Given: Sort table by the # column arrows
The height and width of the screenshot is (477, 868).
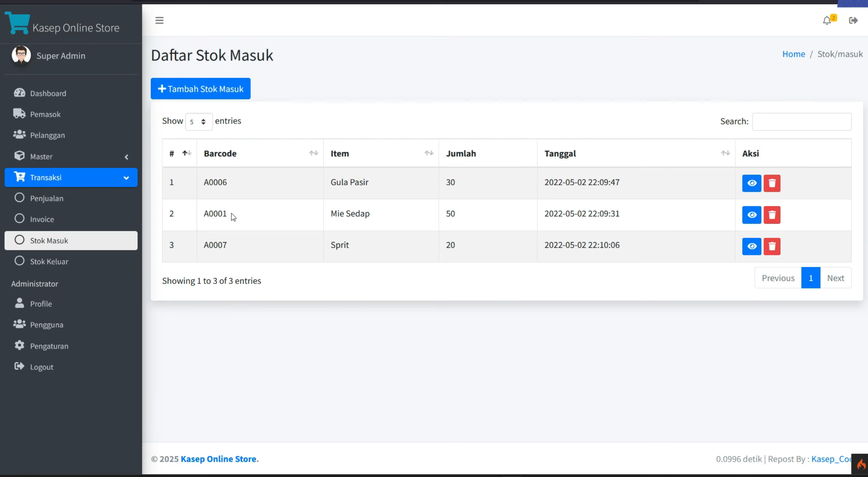Looking at the screenshot, I should click(187, 153).
